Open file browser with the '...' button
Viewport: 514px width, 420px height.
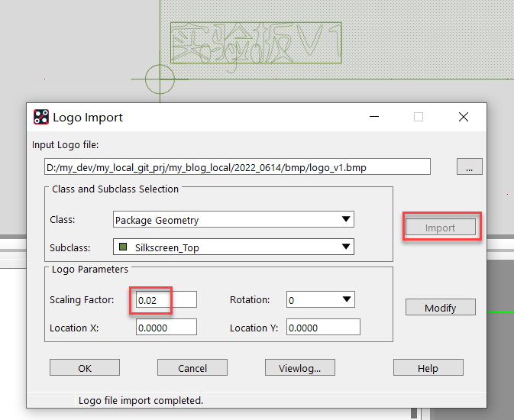469,167
